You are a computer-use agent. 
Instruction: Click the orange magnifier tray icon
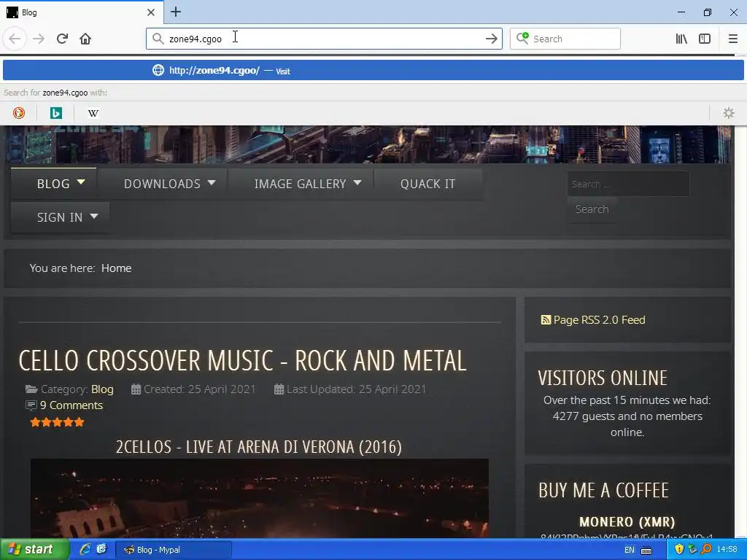[706, 550]
